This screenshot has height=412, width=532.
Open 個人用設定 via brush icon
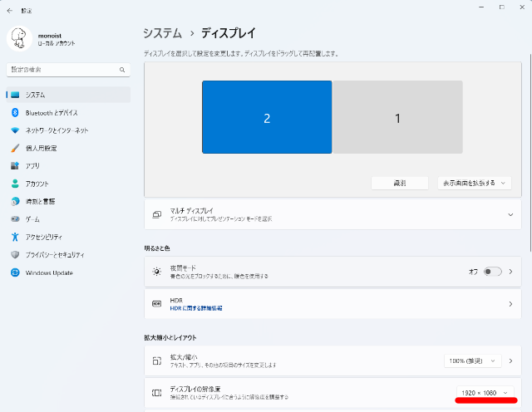coord(15,148)
